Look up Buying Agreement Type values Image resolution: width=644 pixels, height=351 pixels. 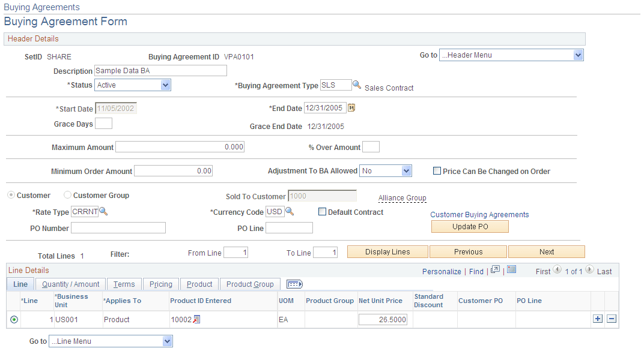point(357,85)
